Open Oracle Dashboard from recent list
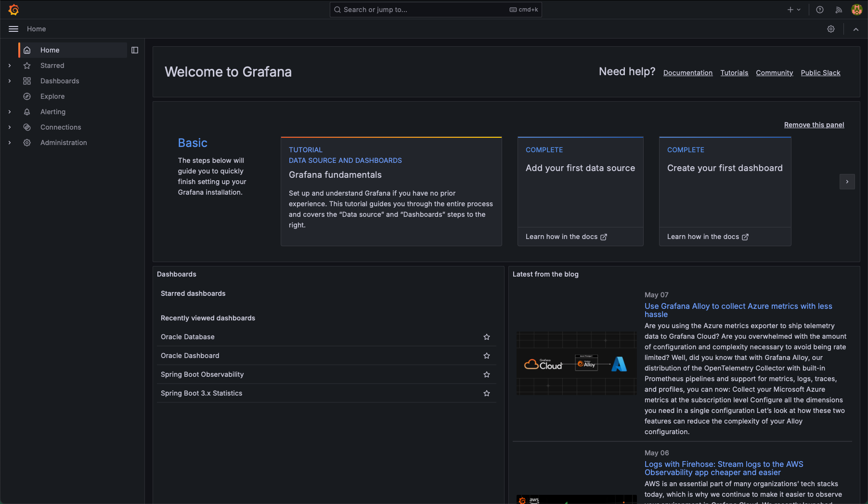Screen dimensions: 868x504 pos(190,356)
